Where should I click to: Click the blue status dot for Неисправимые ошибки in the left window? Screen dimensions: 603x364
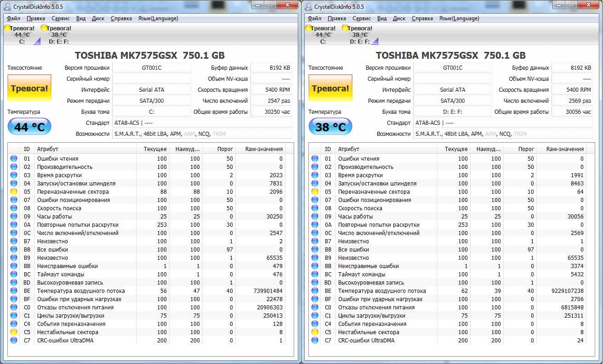tap(14, 266)
